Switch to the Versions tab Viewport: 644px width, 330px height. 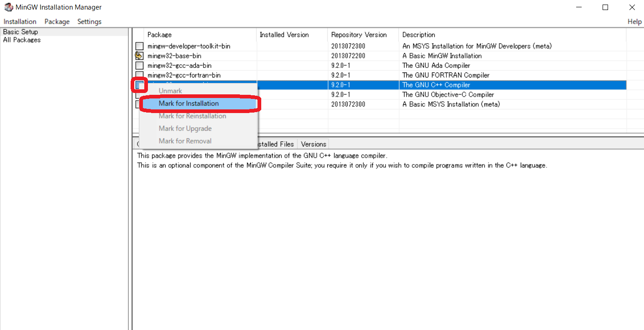(x=314, y=144)
